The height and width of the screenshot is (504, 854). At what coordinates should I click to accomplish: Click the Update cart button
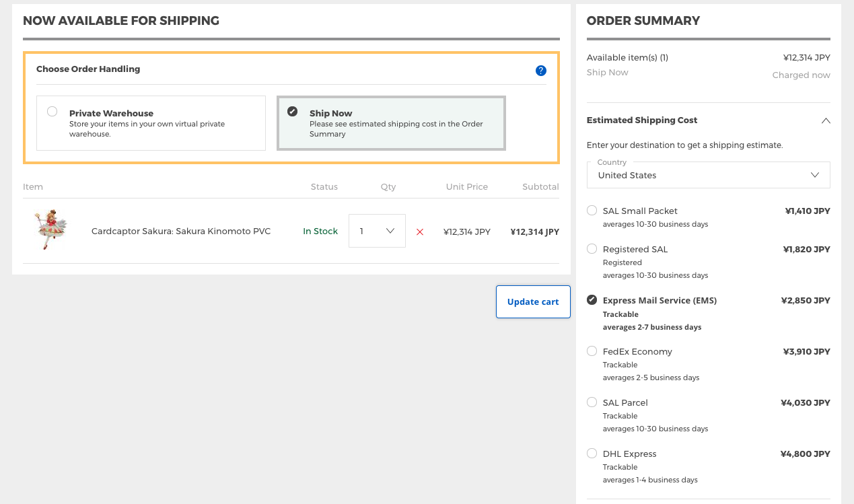tap(533, 301)
